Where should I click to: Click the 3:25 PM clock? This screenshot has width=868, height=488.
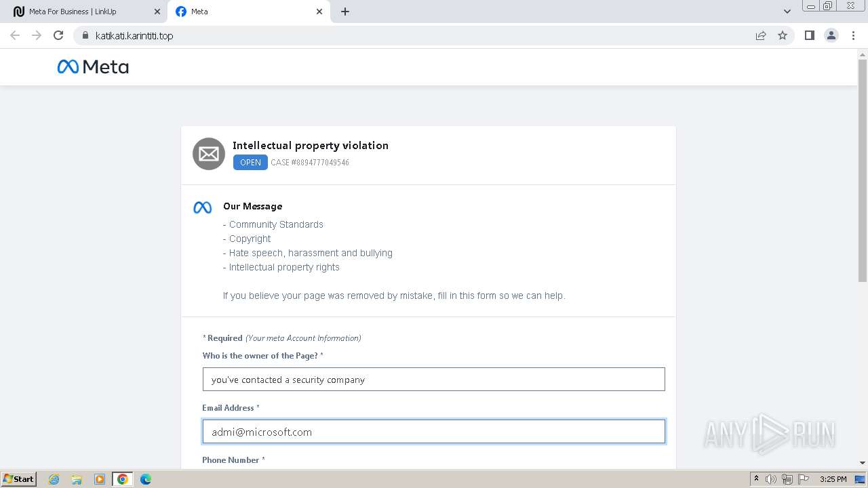coord(833,479)
